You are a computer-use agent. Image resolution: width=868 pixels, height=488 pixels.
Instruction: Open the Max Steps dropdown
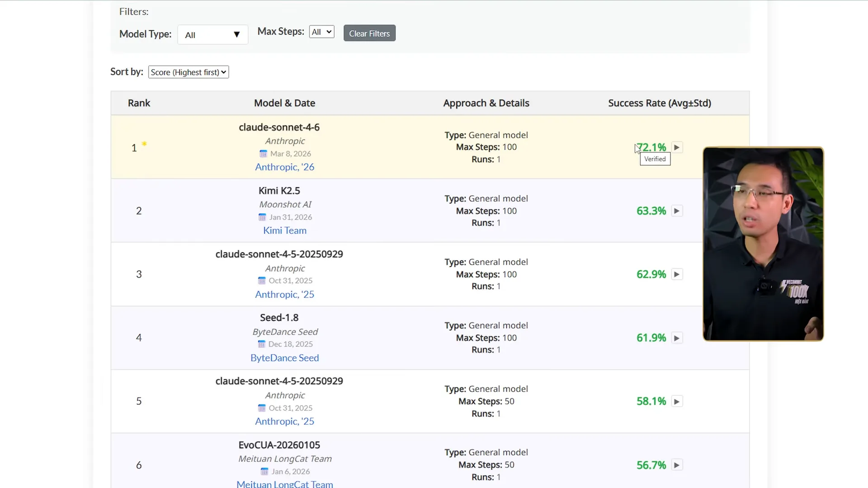coord(321,32)
